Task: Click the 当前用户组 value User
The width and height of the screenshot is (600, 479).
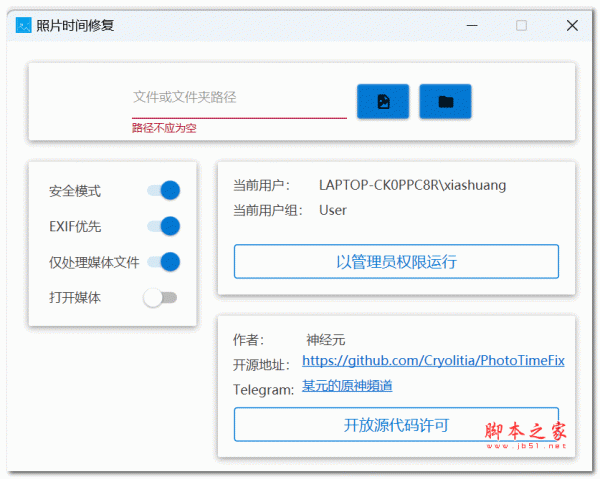Action: coord(333,210)
